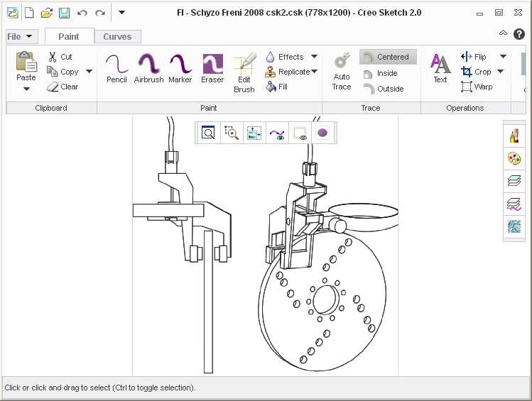The height and width of the screenshot is (401, 532).
Task: Open Help with the question mark icon
Action: [519, 34]
